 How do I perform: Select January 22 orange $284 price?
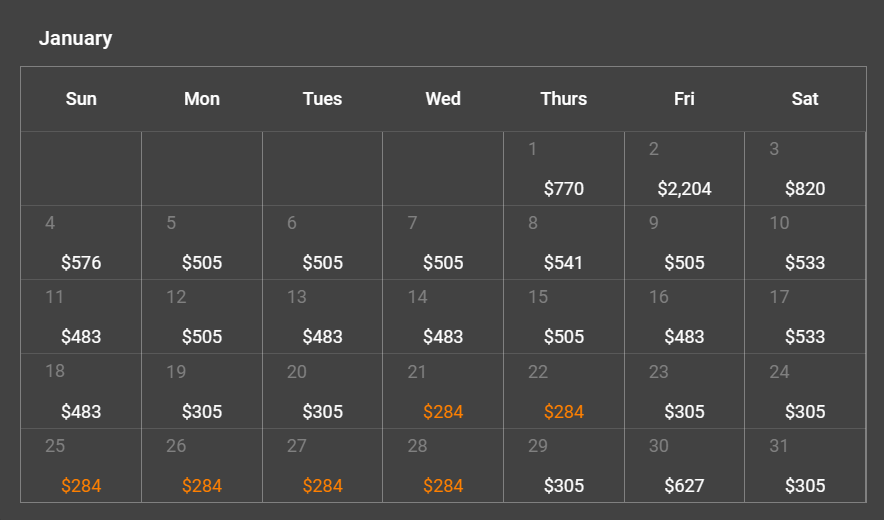click(x=564, y=392)
